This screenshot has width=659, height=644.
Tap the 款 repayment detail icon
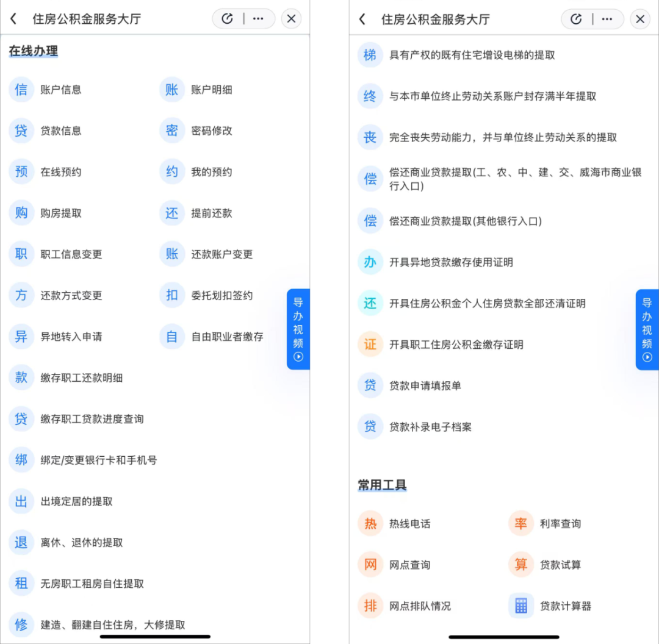pyautogui.click(x=21, y=377)
